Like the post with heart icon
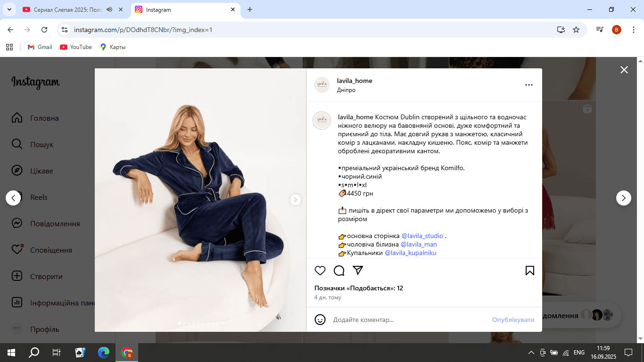 click(x=320, y=271)
